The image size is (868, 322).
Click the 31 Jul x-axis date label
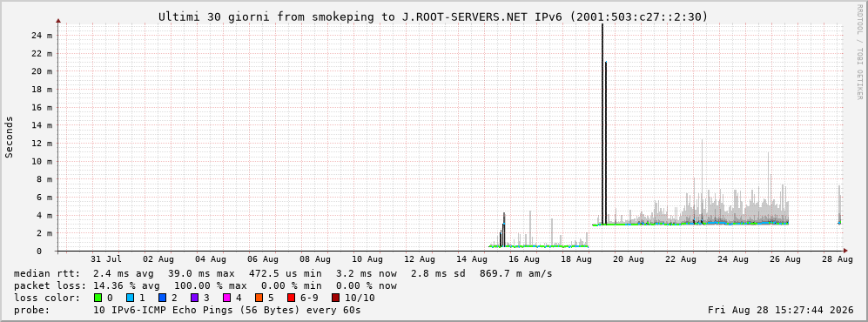click(105, 259)
